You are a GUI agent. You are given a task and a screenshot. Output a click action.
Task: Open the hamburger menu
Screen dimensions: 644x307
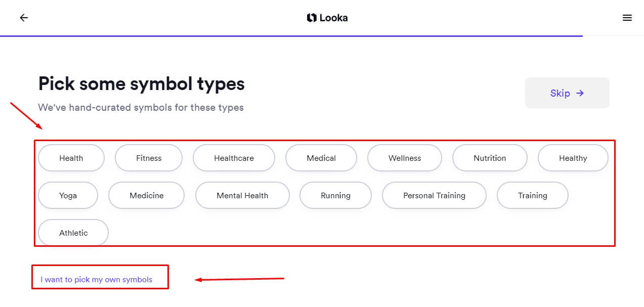click(627, 17)
